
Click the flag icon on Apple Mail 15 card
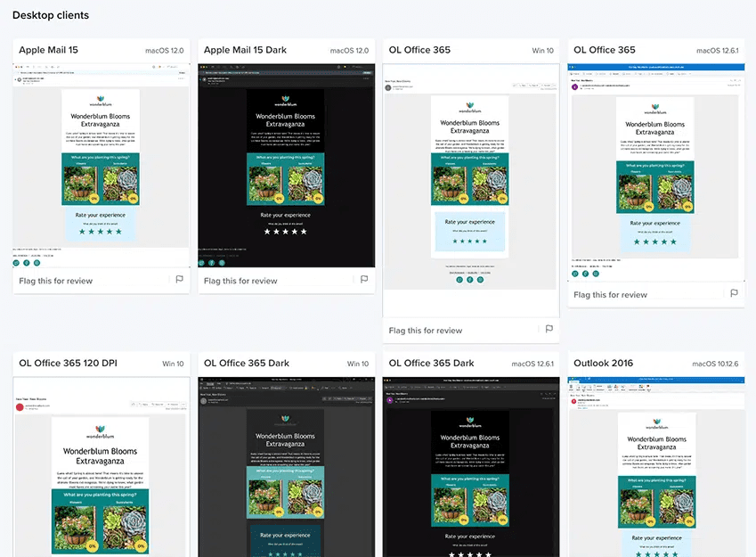[179, 280]
